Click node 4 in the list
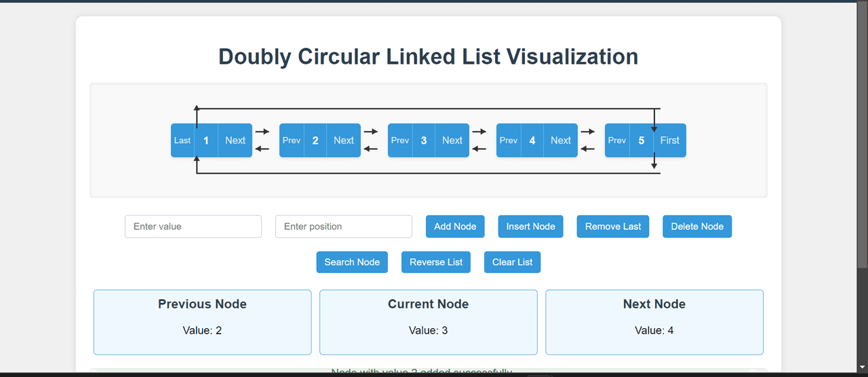Screen dimensions: 868x377 coord(532,140)
